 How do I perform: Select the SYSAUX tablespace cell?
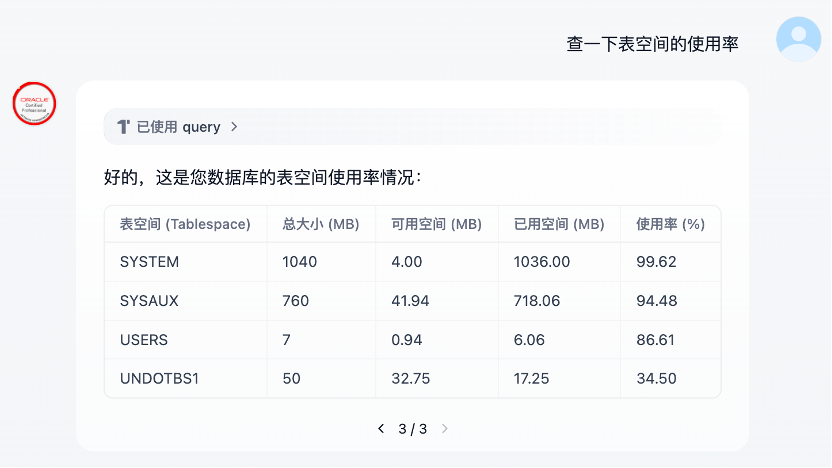click(x=150, y=301)
